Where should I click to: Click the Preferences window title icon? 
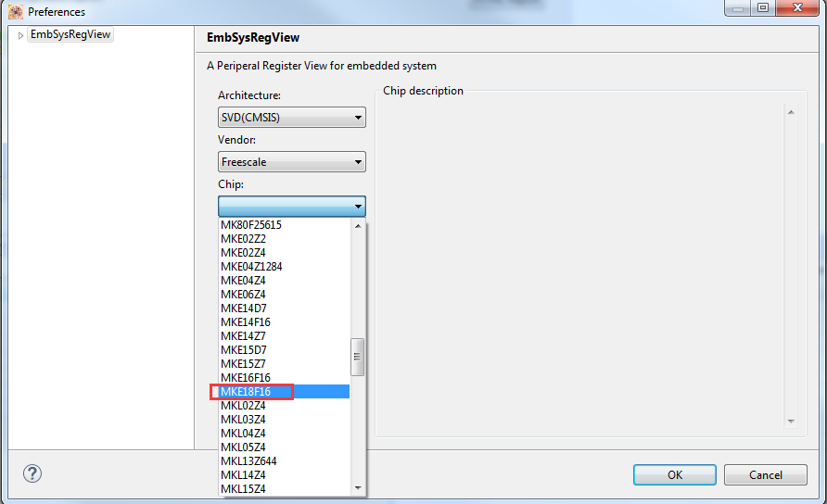[x=15, y=12]
